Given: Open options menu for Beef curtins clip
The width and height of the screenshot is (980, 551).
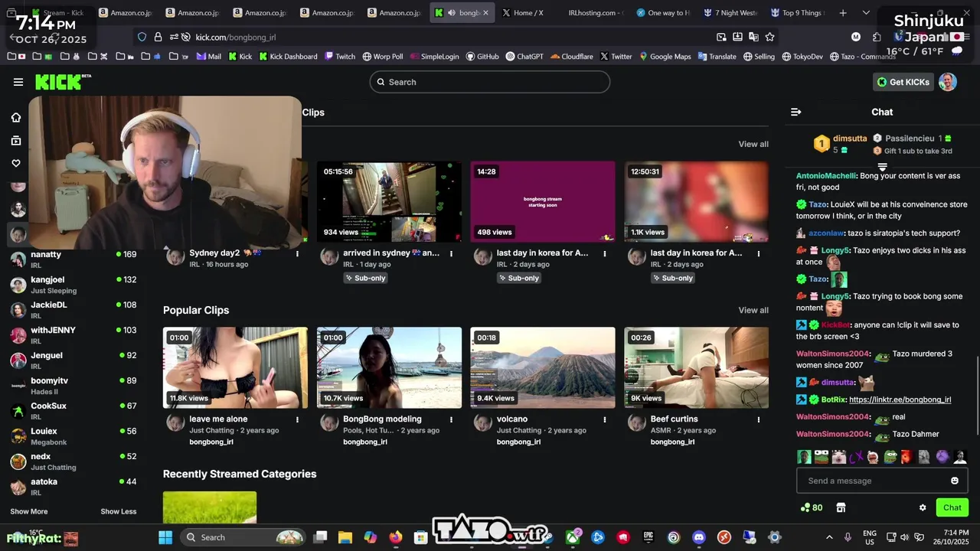Looking at the screenshot, I should coord(759,419).
